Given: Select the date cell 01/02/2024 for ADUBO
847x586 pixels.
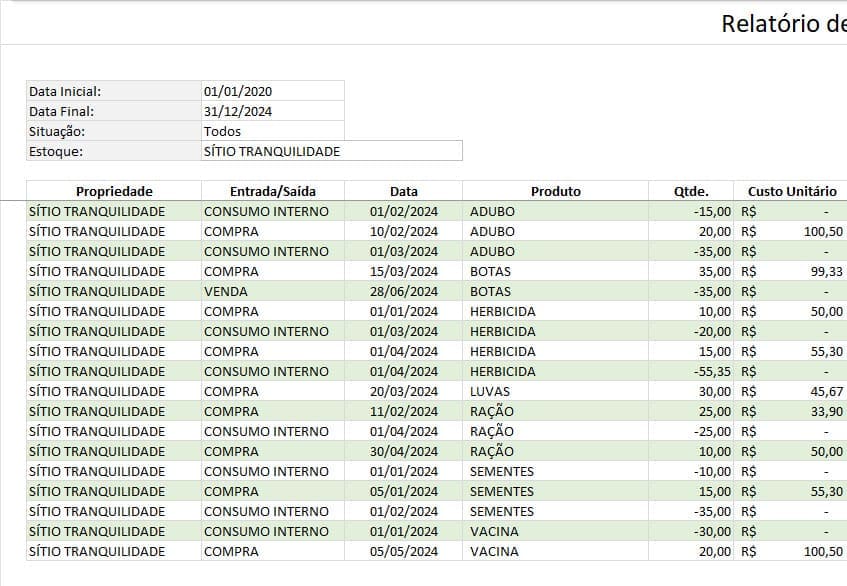Looking at the screenshot, I should 404,211.
